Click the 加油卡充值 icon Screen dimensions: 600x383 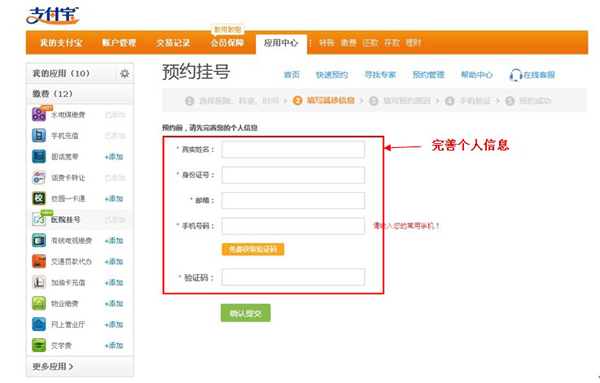(x=39, y=282)
